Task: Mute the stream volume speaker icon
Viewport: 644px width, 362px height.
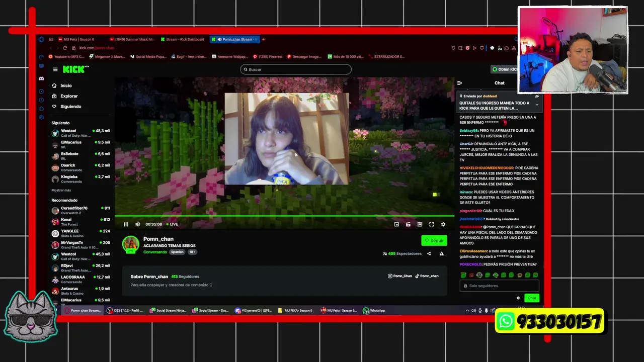Action: click(137, 224)
